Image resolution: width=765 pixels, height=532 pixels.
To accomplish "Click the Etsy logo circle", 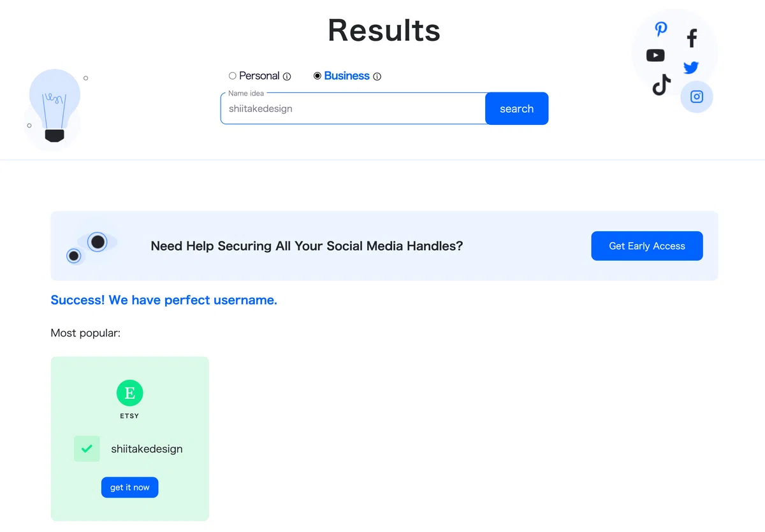I will [x=130, y=393].
